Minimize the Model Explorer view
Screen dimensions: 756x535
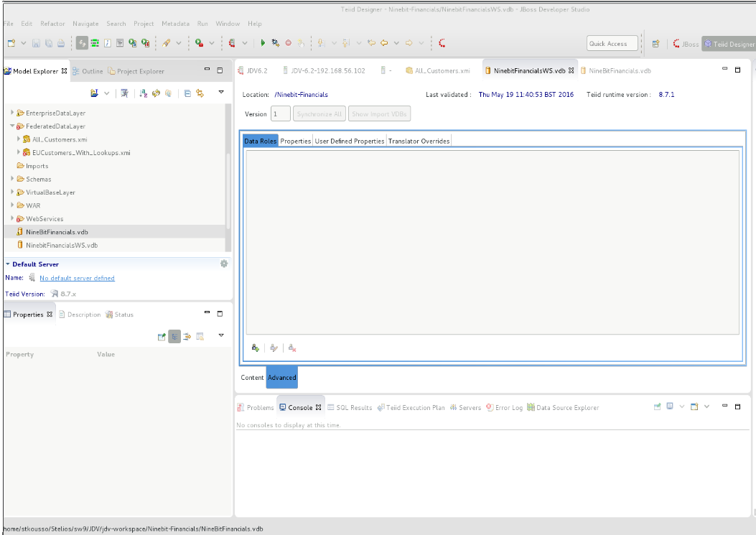pos(206,70)
